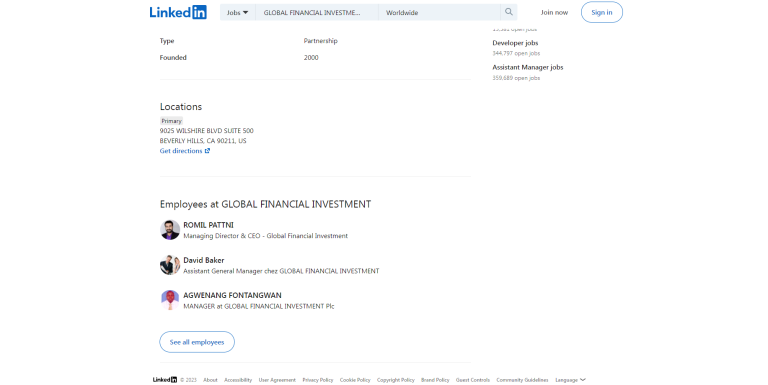Select the 344,797 open jobs count
Image resolution: width=768 pixels, height=385 pixels.
516,53
